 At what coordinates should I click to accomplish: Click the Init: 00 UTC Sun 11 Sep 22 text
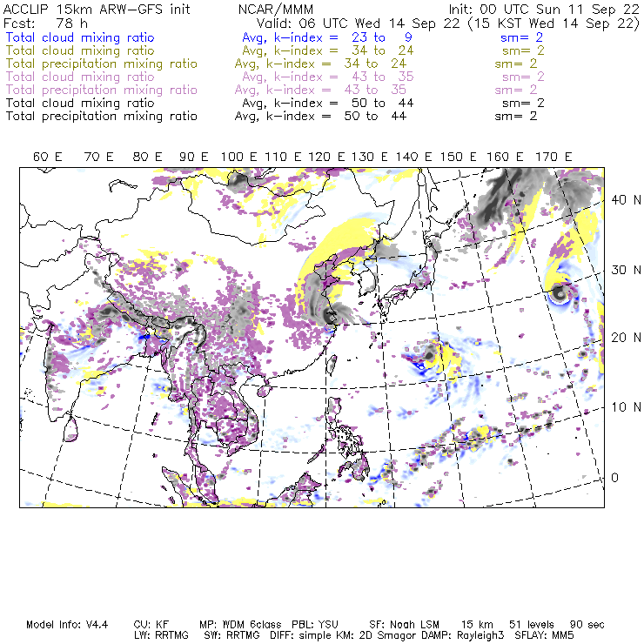coord(544,9)
